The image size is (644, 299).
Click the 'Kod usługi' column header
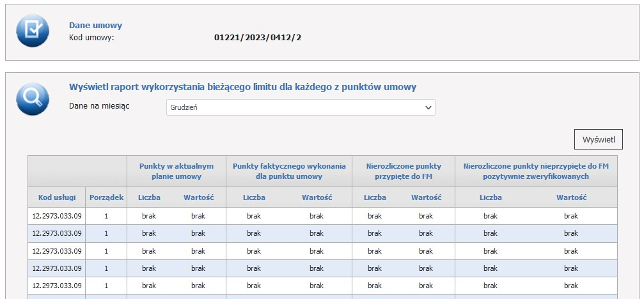tap(57, 197)
